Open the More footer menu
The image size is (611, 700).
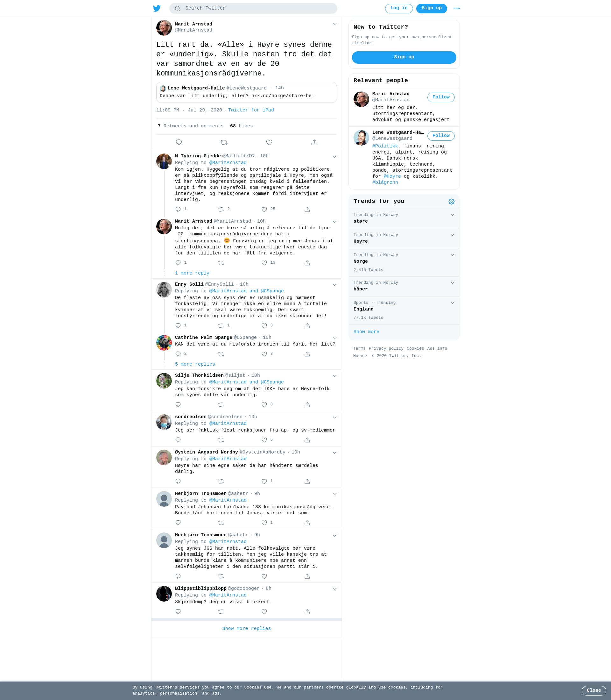[360, 356]
